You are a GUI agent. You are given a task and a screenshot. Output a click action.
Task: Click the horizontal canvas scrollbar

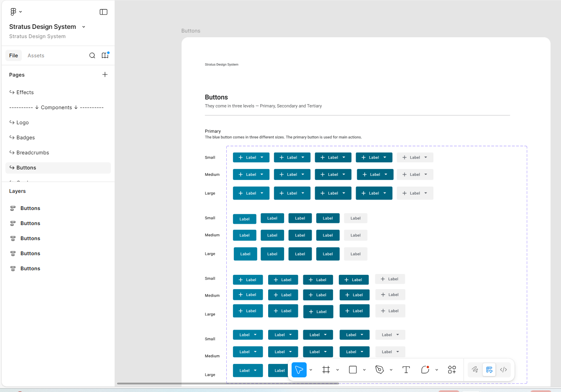point(228,383)
